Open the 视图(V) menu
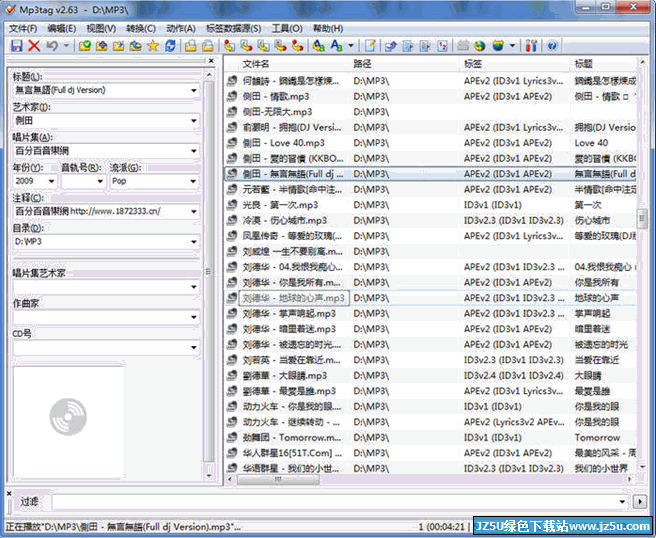Viewport: 656px width, 538px height. tap(101, 28)
